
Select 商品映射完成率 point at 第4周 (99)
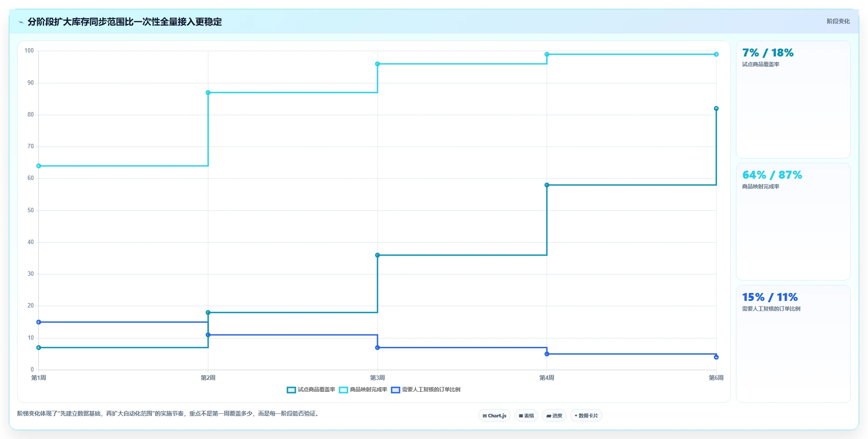coord(547,54)
